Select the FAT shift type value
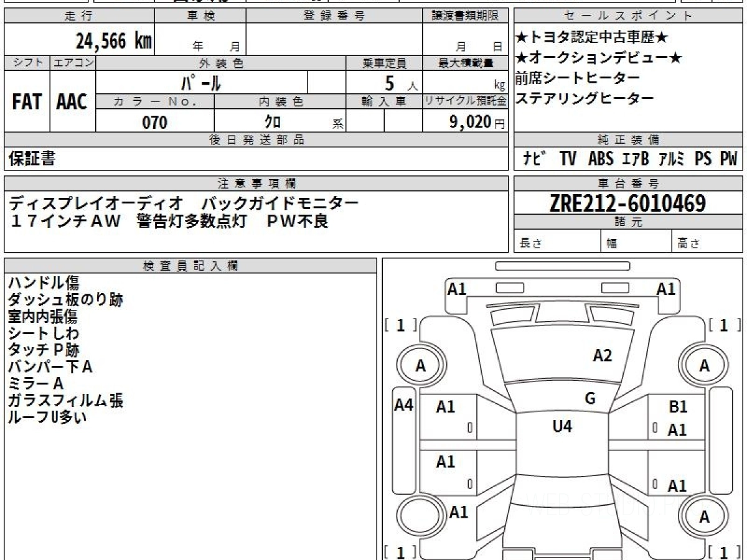Screen dimensions: 747x560 tap(27, 102)
